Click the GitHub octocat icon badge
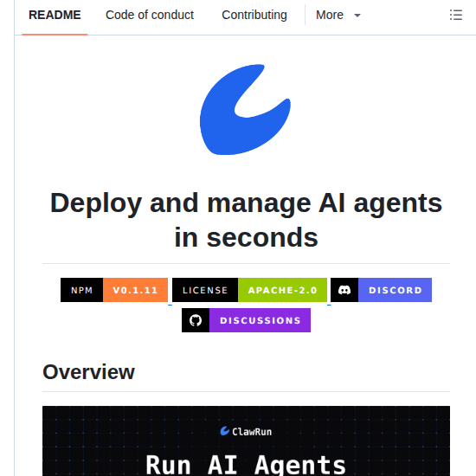The height and width of the screenshot is (476, 476). click(x=196, y=320)
